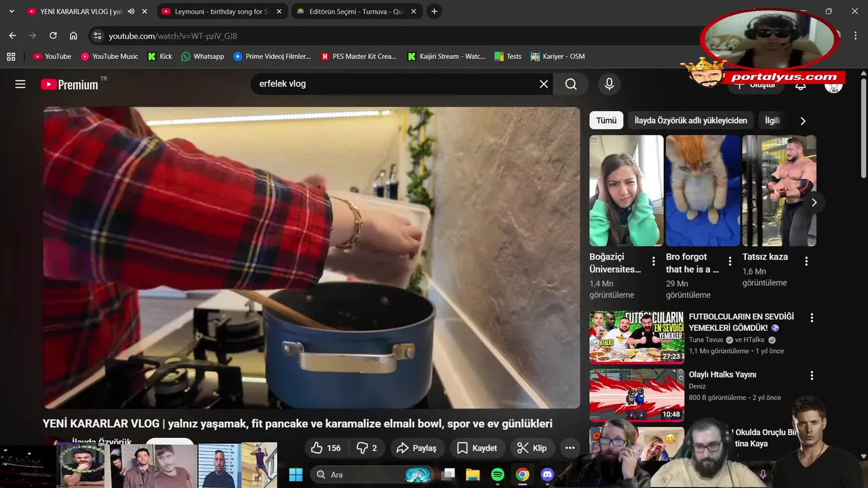
Task: Select İlayda Özyörük adlı yükleyiciden chip
Action: click(x=690, y=121)
